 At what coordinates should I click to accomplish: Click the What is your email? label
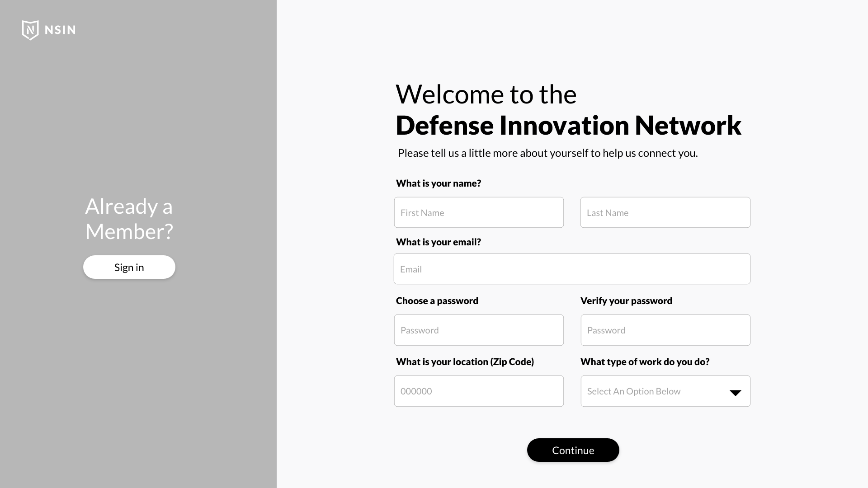tap(439, 242)
